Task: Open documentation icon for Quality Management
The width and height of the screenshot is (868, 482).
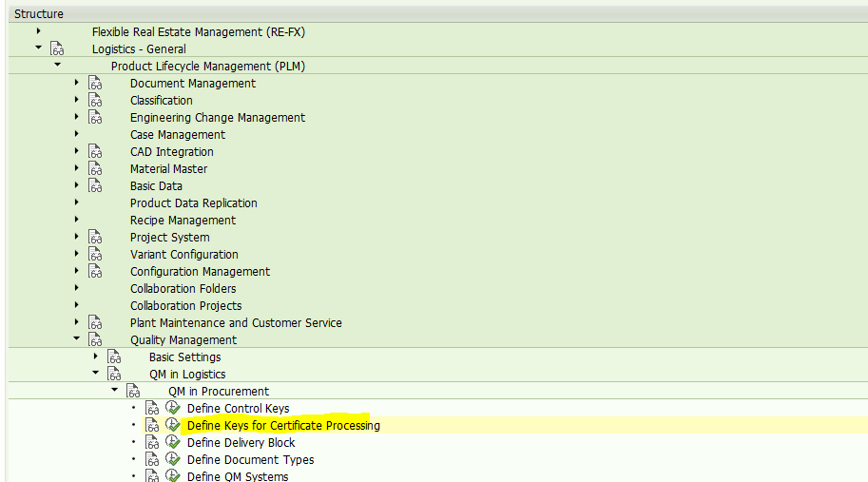Action: (95, 340)
